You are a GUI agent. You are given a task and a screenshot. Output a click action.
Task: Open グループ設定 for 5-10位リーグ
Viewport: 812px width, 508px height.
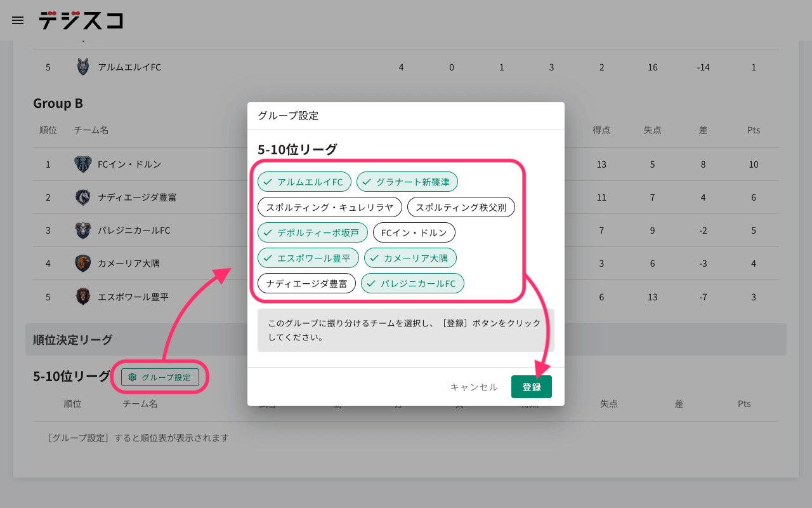[x=160, y=377]
